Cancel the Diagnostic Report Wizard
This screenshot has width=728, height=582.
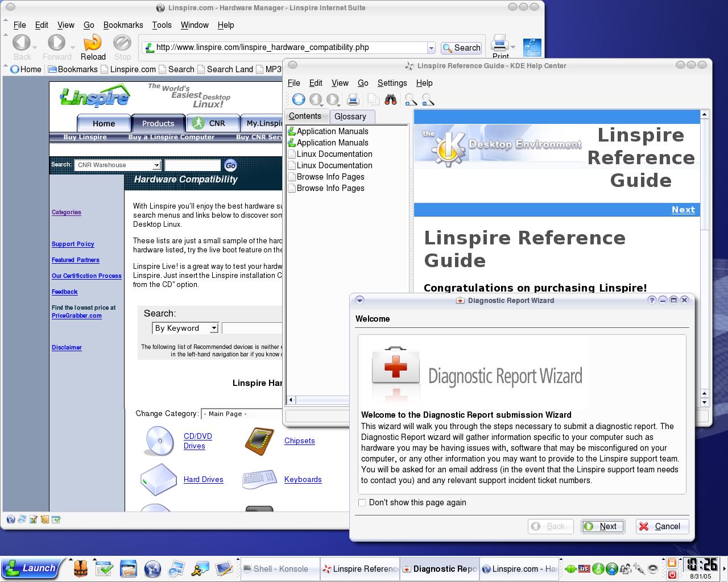[663, 526]
